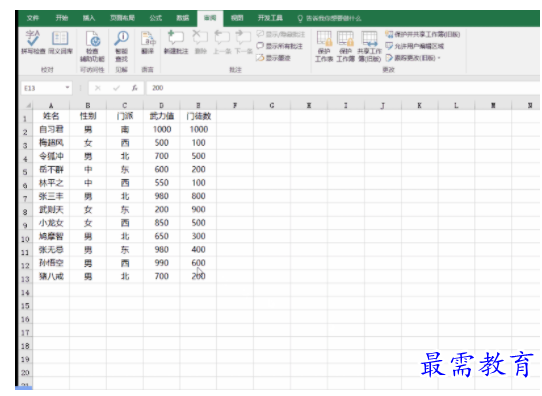Click 武力值 cell 650 in row 10
The height and width of the screenshot is (396, 542).
point(161,236)
